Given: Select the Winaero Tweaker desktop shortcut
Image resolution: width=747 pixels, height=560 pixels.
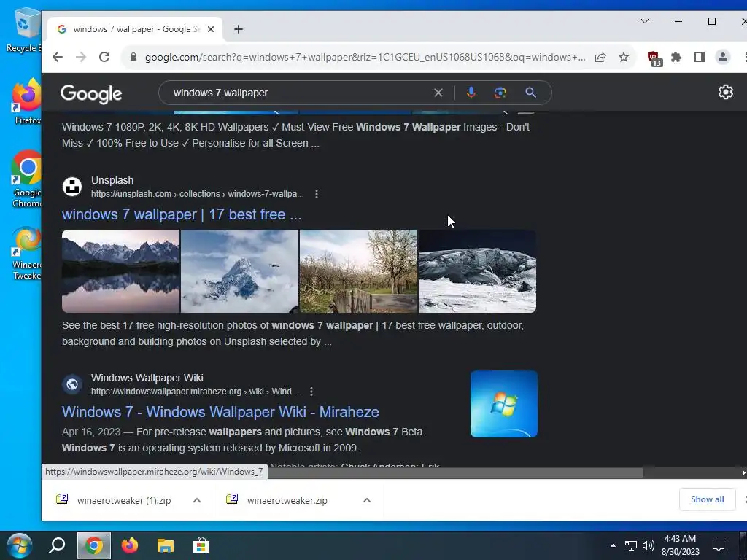Looking at the screenshot, I should tap(26, 253).
